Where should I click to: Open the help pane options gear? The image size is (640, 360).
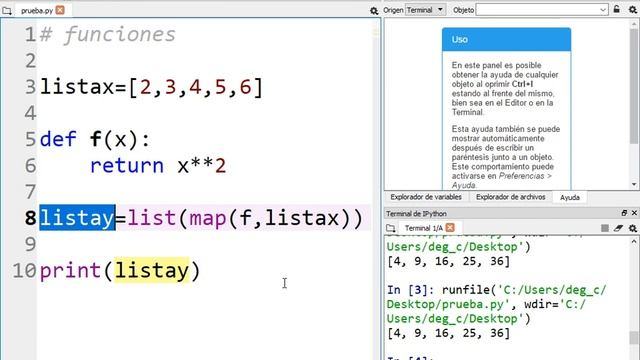(633, 9)
